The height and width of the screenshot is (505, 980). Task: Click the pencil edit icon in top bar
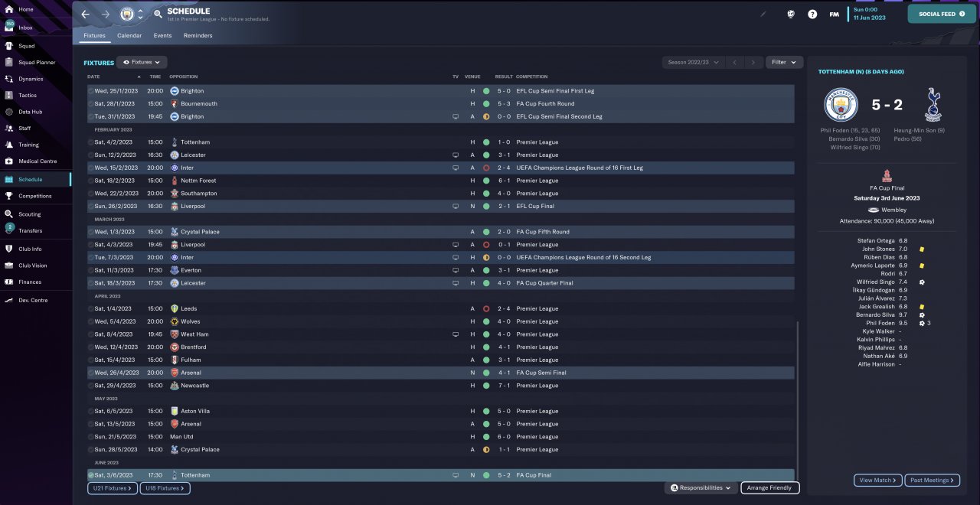[763, 14]
